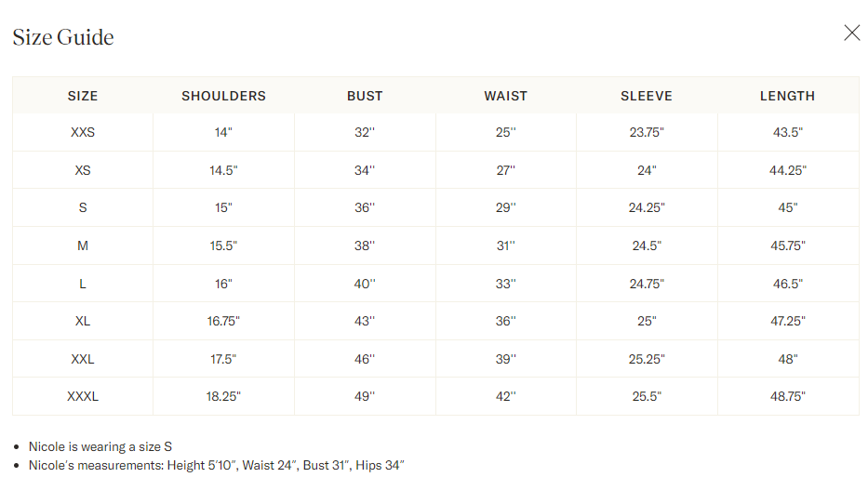Click the 36'' bust value for size S
868x504 pixels.
(365, 207)
